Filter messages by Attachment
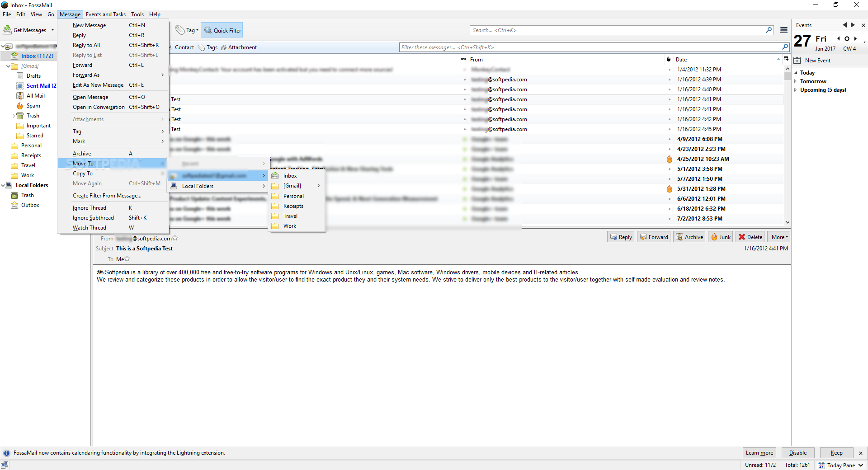The height and width of the screenshot is (470, 868). (x=239, y=47)
